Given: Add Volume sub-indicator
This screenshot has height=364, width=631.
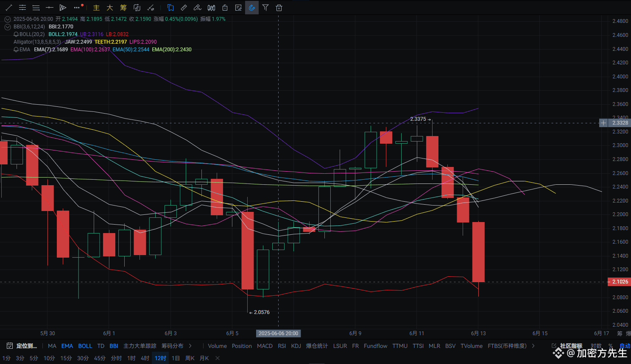Looking at the screenshot, I should [x=217, y=346].
